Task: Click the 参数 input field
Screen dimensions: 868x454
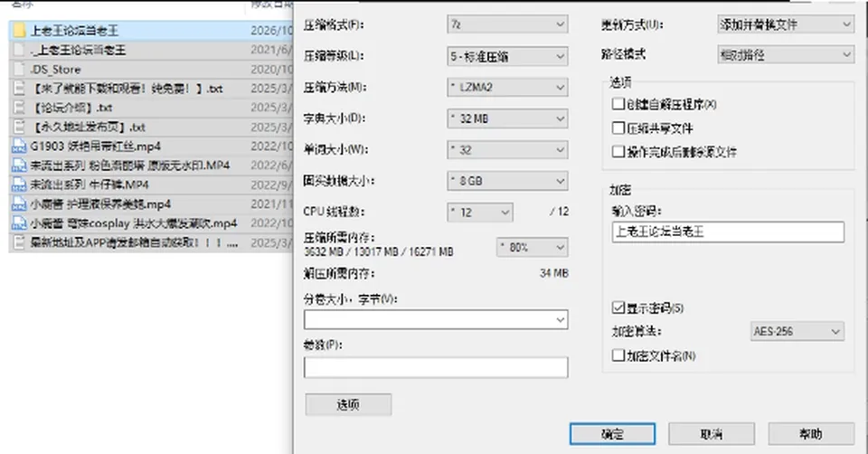Action: coord(436,367)
